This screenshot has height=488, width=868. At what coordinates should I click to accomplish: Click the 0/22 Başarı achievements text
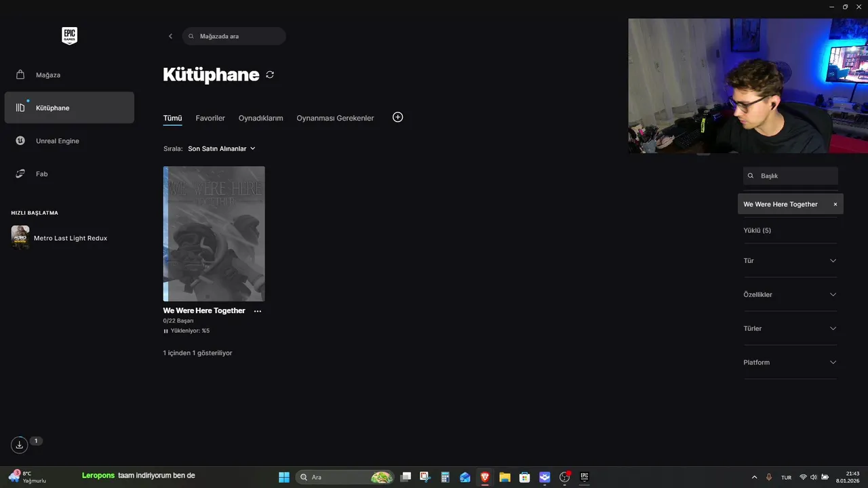tap(178, 321)
